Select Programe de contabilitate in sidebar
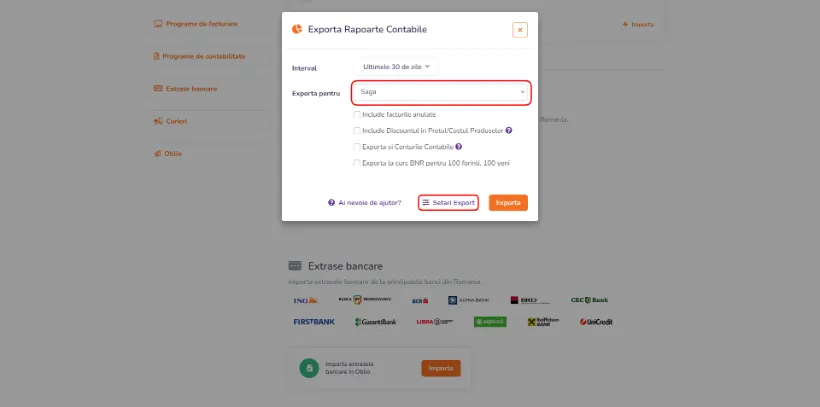 click(199, 56)
